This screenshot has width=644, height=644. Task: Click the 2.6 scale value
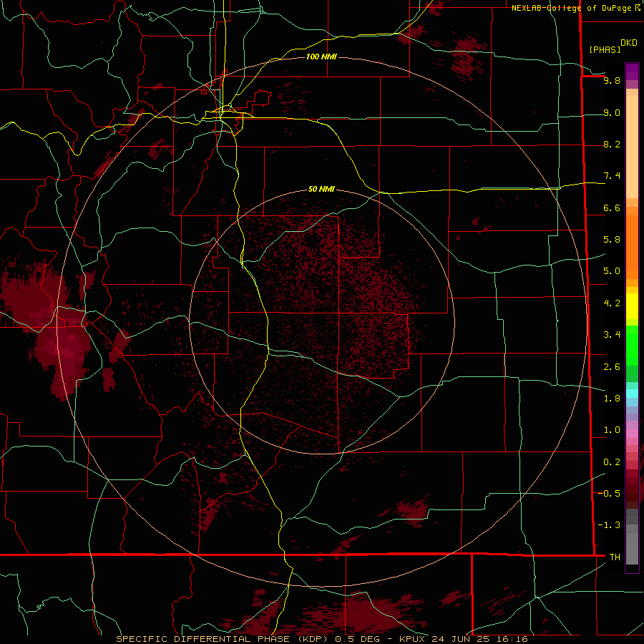612,367
